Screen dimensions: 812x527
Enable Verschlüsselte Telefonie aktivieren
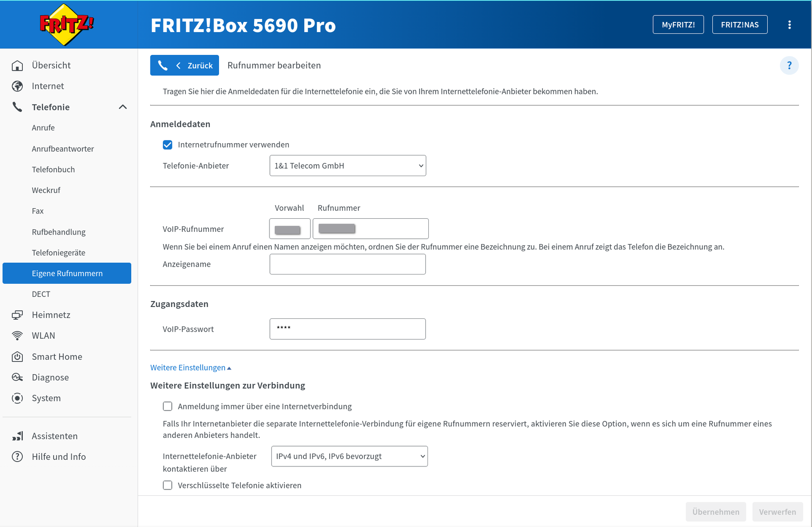click(x=168, y=485)
